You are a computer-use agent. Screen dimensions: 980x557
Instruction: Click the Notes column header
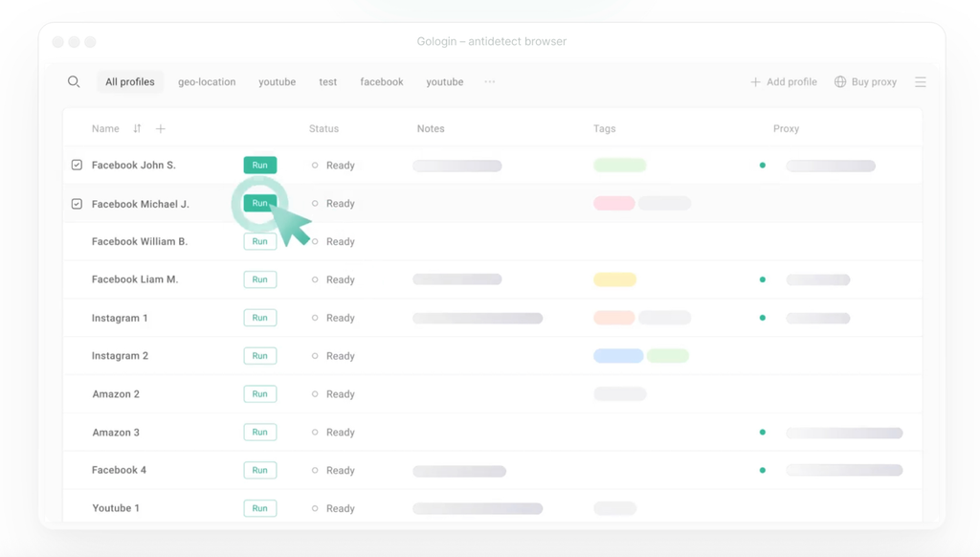coord(431,129)
